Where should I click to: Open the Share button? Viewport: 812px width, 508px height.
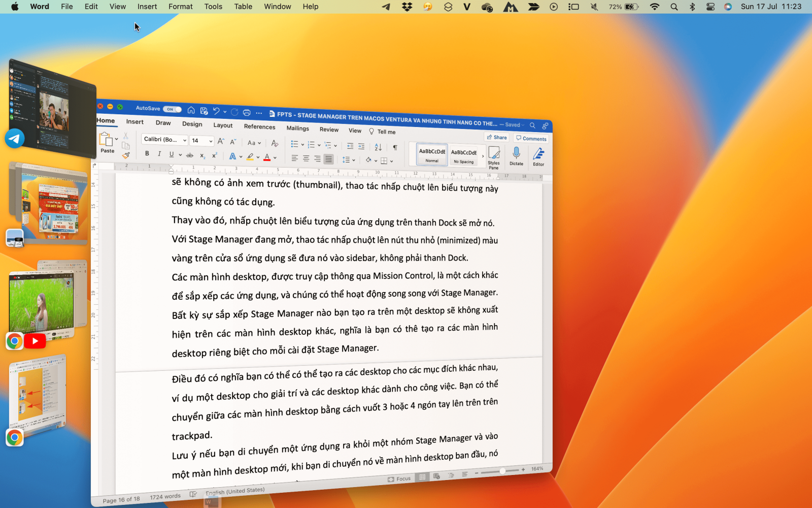point(496,137)
